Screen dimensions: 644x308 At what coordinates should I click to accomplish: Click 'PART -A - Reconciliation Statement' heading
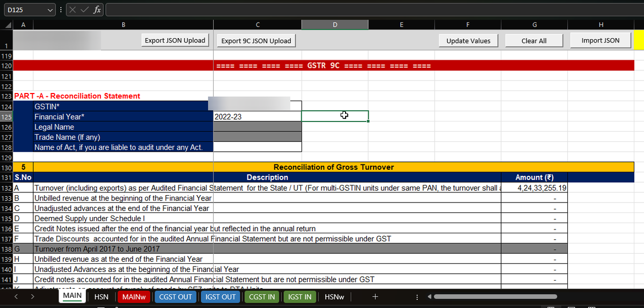77,96
